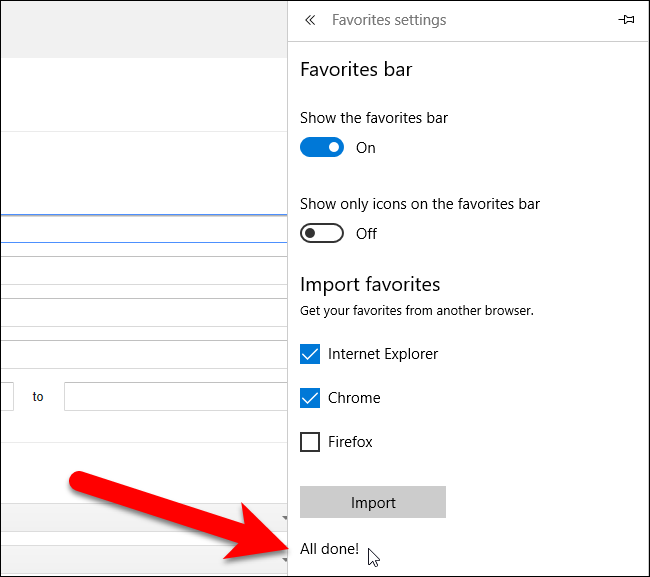Click 'Get your favorites from another browser' text
Viewport: 650px width, 577px height.
tap(417, 311)
